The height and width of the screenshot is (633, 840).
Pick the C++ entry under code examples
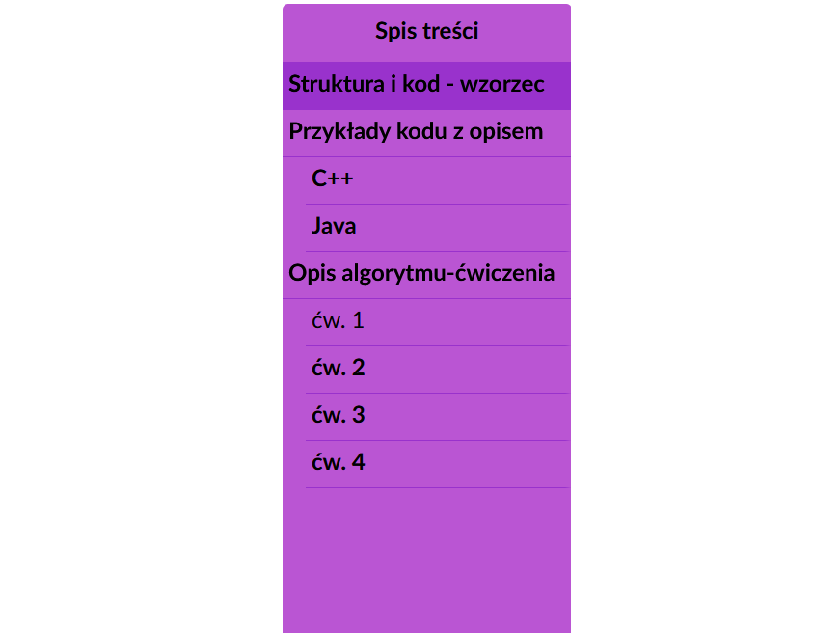333,179
